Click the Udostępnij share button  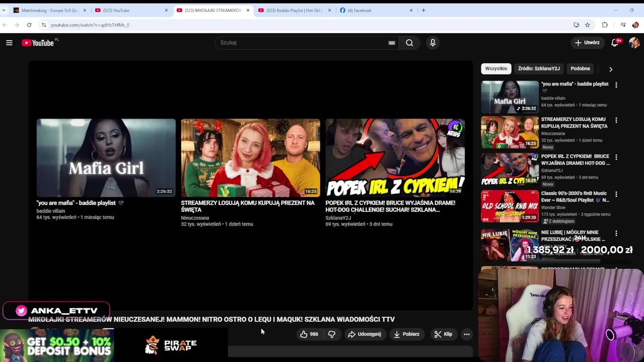[x=364, y=334]
